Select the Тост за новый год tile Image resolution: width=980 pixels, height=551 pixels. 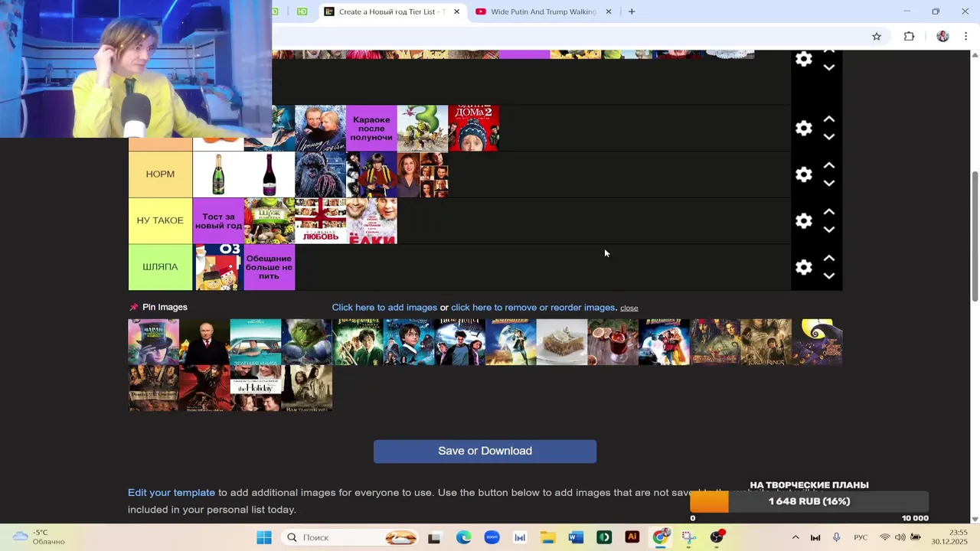tap(218, 221)
